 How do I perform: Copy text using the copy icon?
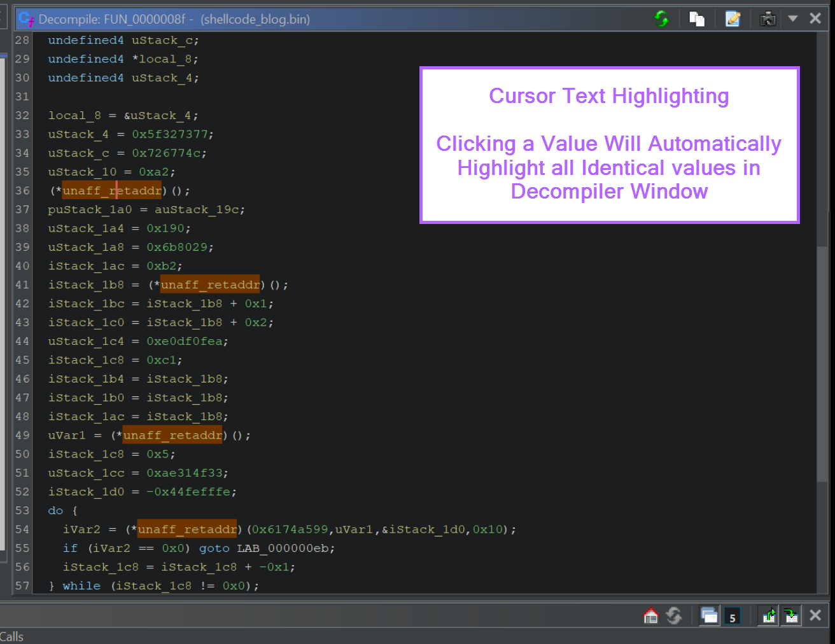tap(697, 18)
